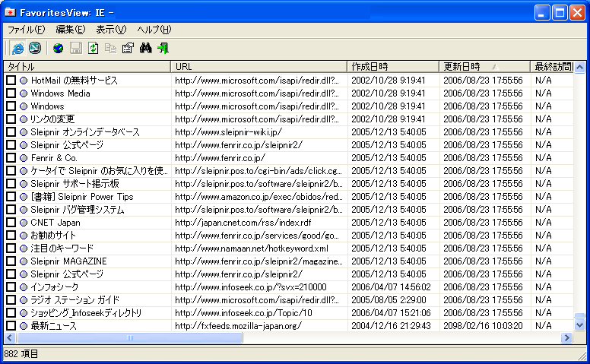
Task: Tick the CNET Japan checkbox
Action: point(11,223)
